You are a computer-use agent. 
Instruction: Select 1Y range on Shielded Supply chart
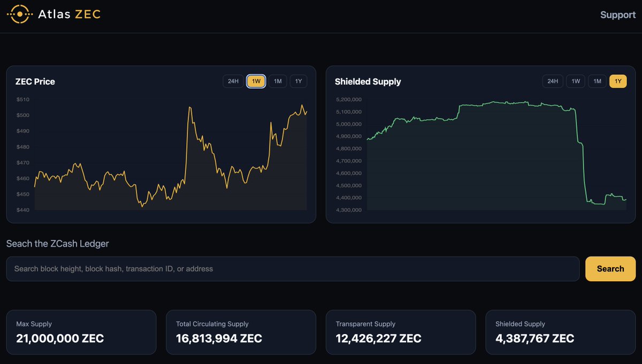coord(618,81)
